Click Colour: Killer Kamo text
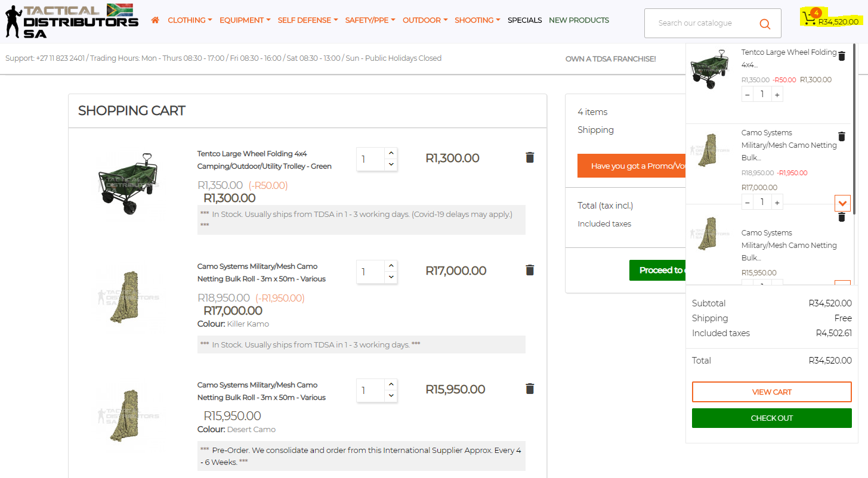Image resolution: width=868 pixels, height=478 pixels. pyautogui.click(x=233, y=324)
